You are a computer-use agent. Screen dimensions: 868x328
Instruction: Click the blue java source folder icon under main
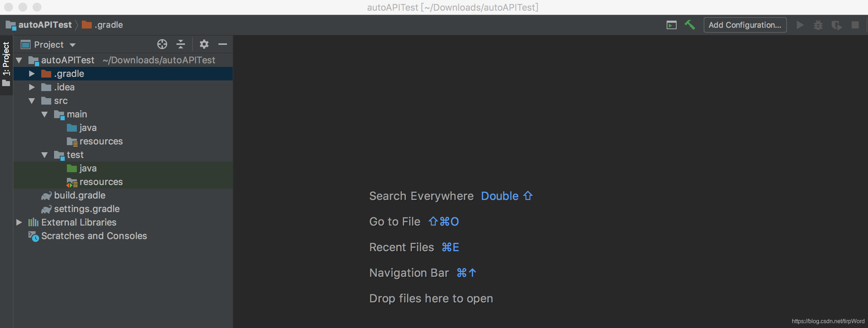(x=72, y=128)
